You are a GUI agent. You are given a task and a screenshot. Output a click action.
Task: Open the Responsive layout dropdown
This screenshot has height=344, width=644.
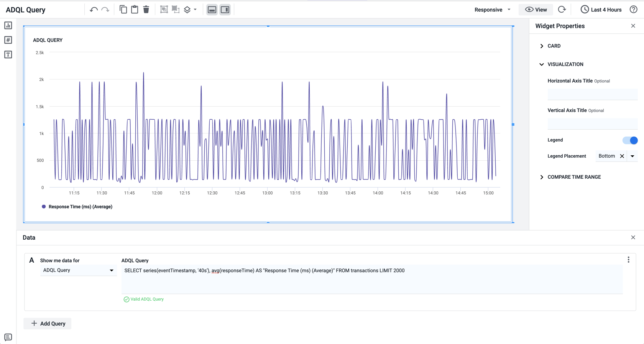(x=492, y=10)
